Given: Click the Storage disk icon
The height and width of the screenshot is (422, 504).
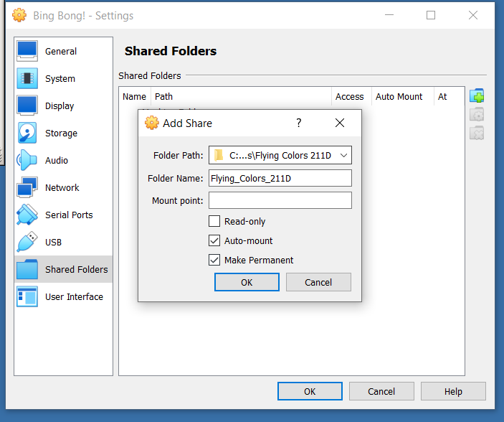Looking at the screenshot, I should pyautogui.click(x=27, y=133).
